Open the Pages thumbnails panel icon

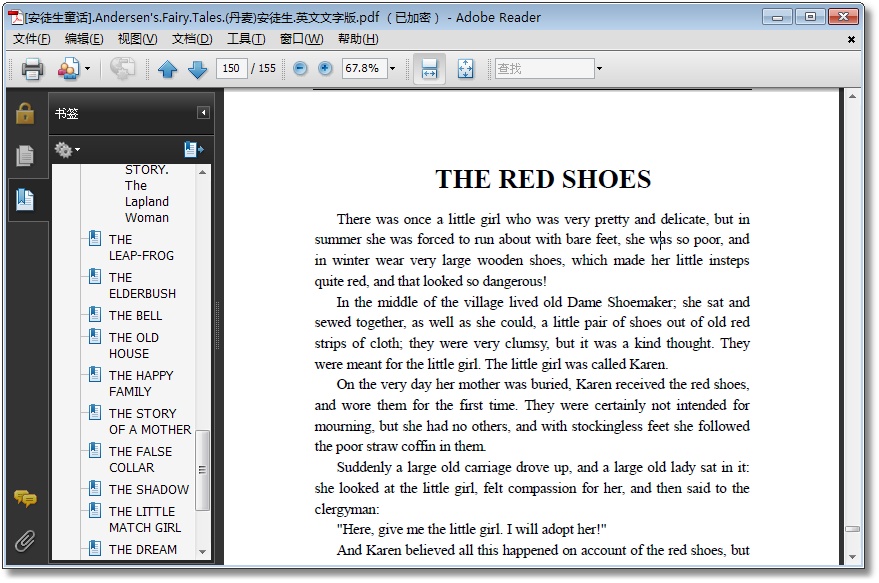(x=25, y=155)
